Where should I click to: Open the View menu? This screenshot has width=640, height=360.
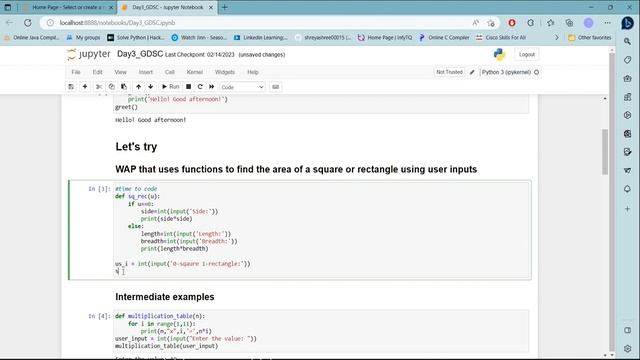pos(120,72)
